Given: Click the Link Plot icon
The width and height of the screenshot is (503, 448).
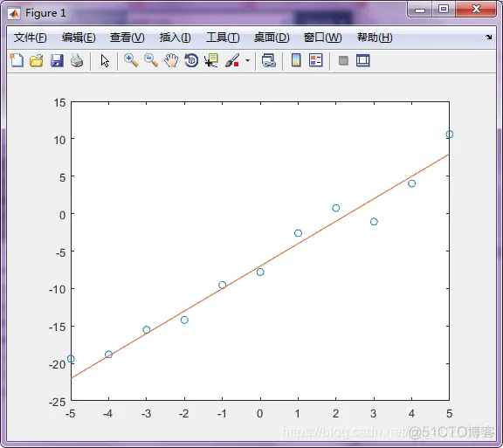Looking at the screenshot, I should click(x=268, y=60).
